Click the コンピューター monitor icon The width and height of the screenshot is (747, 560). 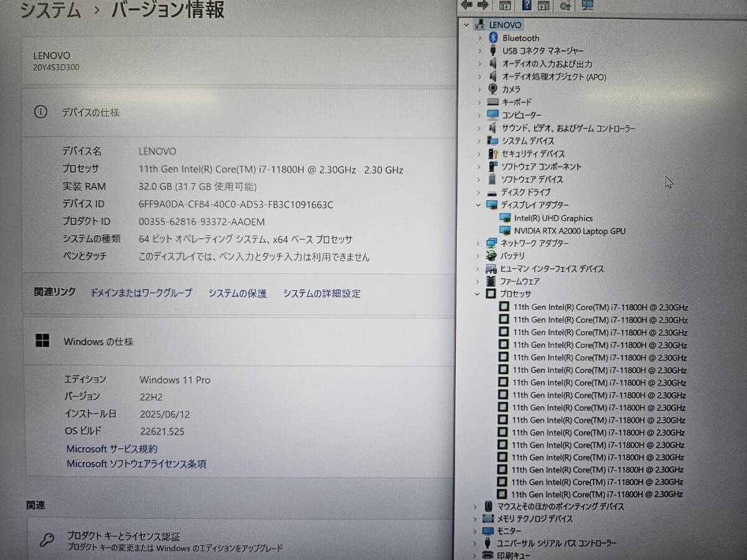point(493,115)
